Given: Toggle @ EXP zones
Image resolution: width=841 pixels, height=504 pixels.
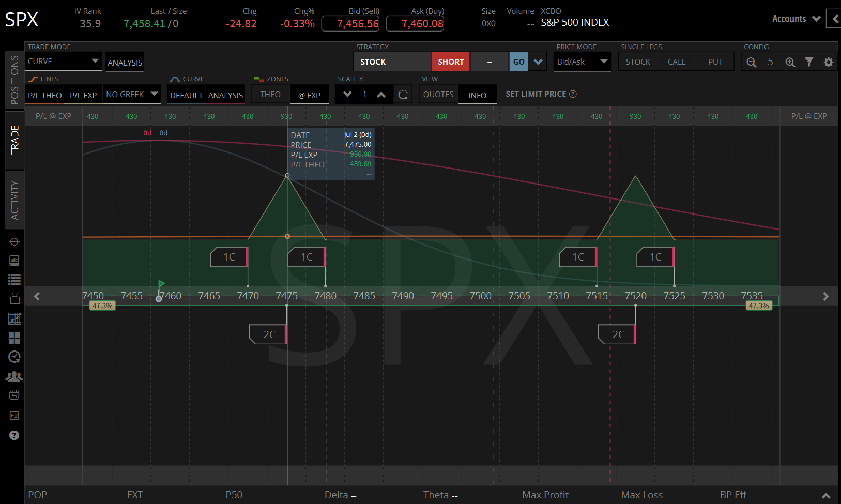Looking at the screenshot, I should coord(309,95).
